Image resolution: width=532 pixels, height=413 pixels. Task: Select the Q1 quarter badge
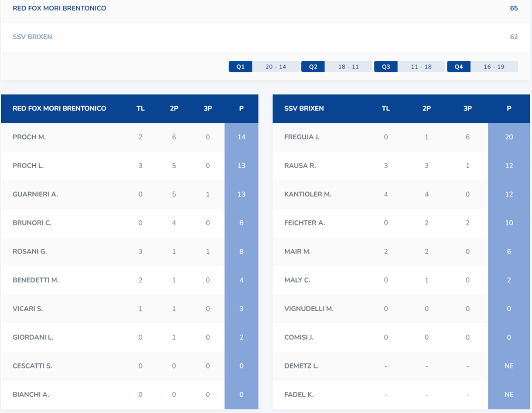click(240, 67)
